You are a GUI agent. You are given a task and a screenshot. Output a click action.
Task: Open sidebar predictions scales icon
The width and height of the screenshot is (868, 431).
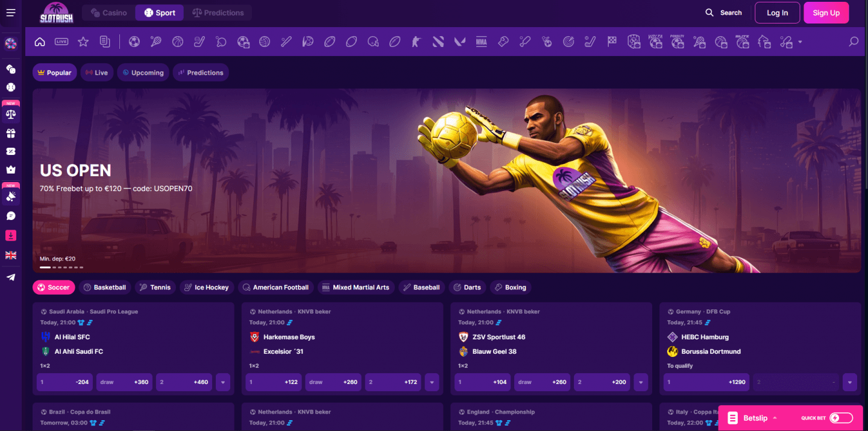tap(11, 113)
